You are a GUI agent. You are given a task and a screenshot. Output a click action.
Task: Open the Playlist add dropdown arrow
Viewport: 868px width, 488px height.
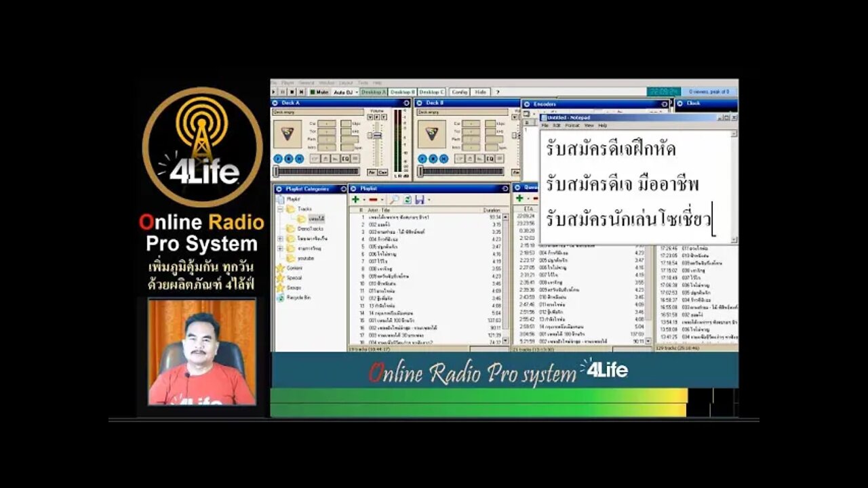click(364, 200)
